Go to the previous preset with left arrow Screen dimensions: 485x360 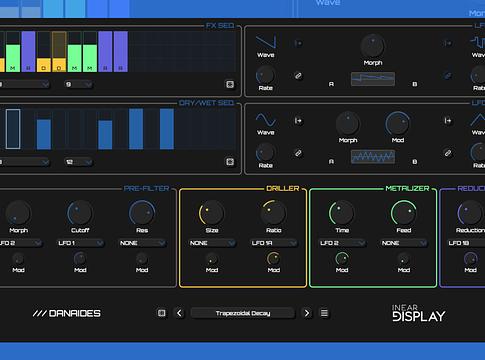(179, 313)
